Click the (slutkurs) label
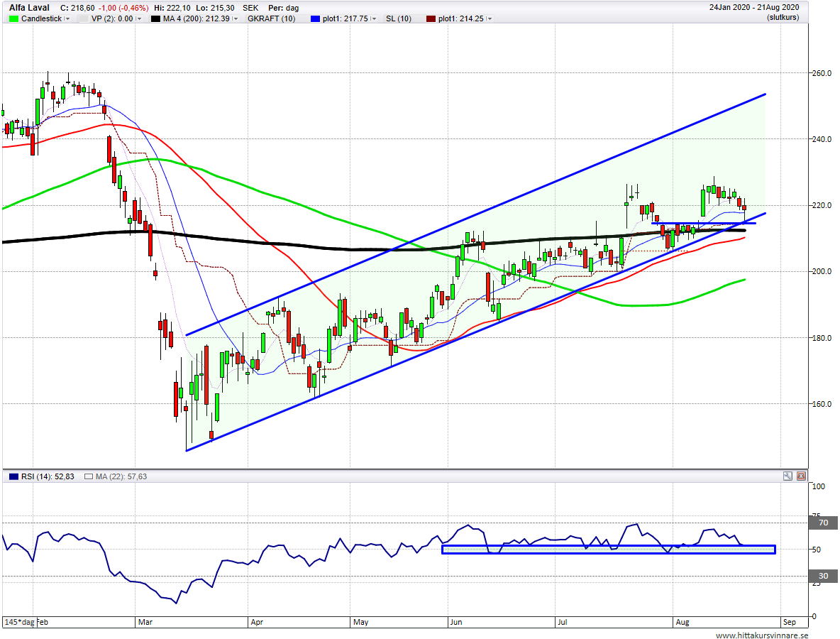 [x=783, y=18]
